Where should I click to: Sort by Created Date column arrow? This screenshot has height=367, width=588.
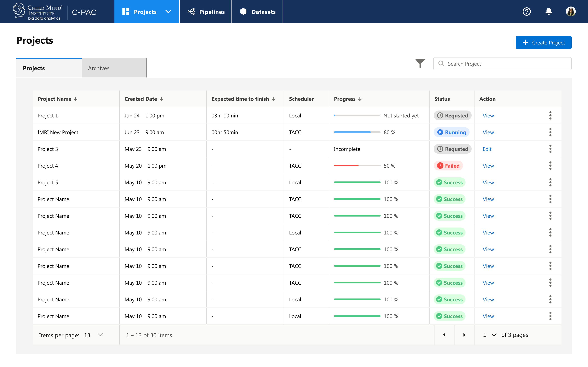(x=161, y=99)
